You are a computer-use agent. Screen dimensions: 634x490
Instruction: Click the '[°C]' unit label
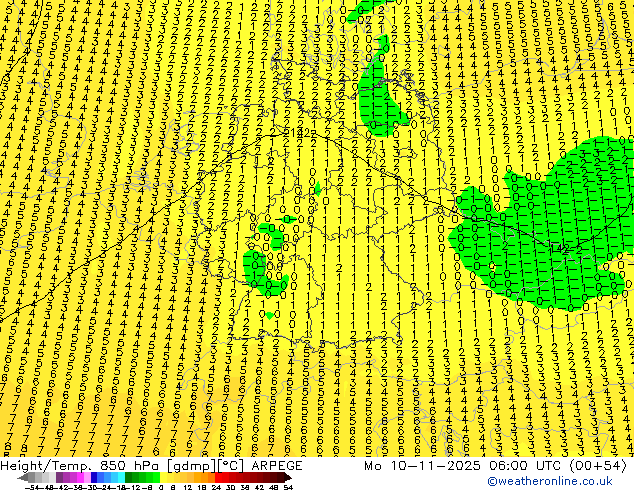pyautogui.click(x=231, y=466)
